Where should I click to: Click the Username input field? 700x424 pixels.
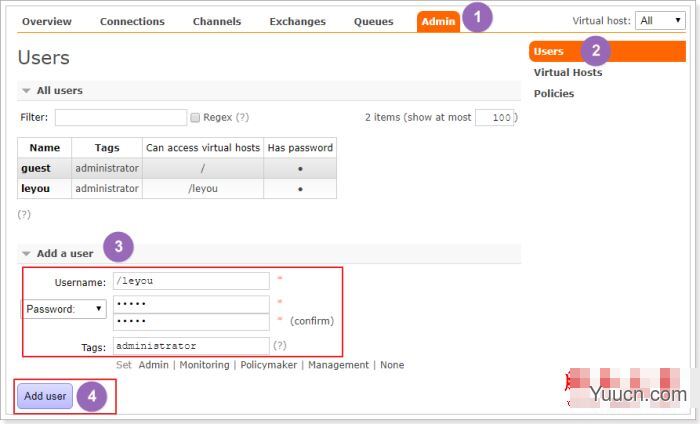coord(192,281)
